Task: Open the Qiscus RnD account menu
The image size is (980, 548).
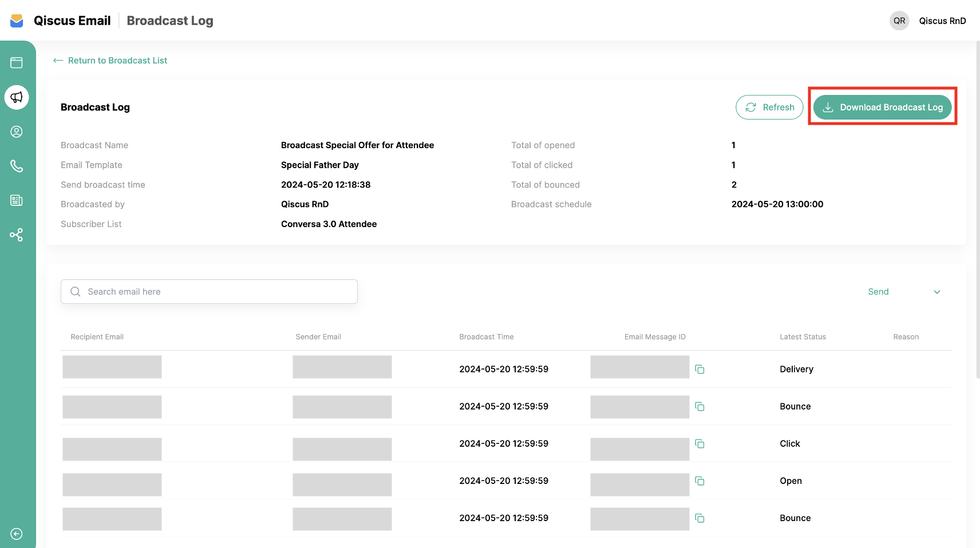Action: [942, 21]
